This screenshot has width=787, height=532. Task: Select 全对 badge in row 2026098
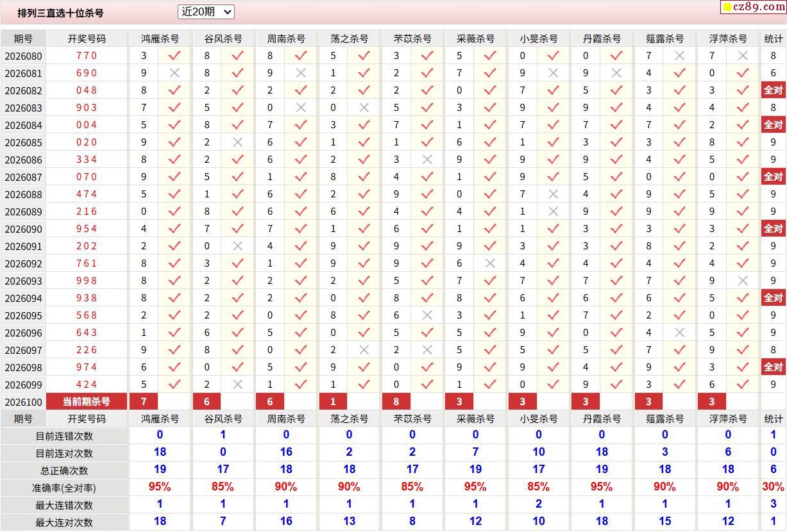(774, 367)
